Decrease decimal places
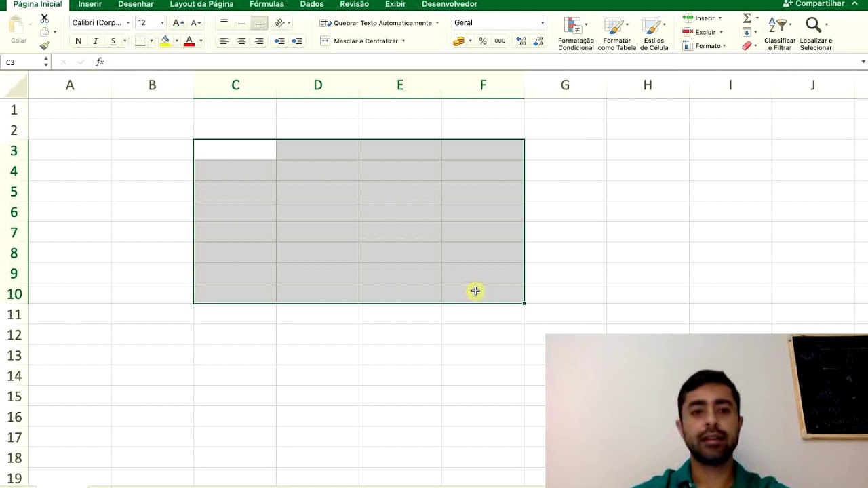The width and height of the screenshot is (868, 488). click(538, 41)
